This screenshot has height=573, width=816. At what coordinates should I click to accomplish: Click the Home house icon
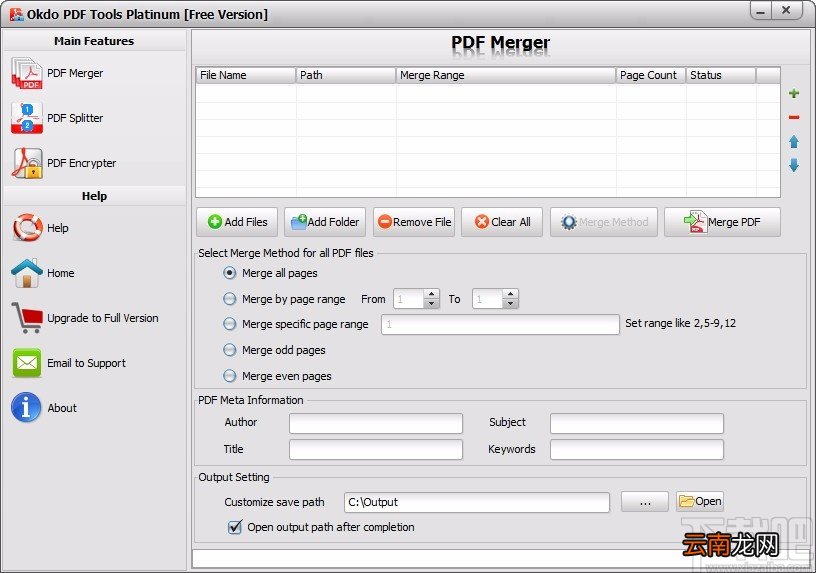(x=27, y=273)
